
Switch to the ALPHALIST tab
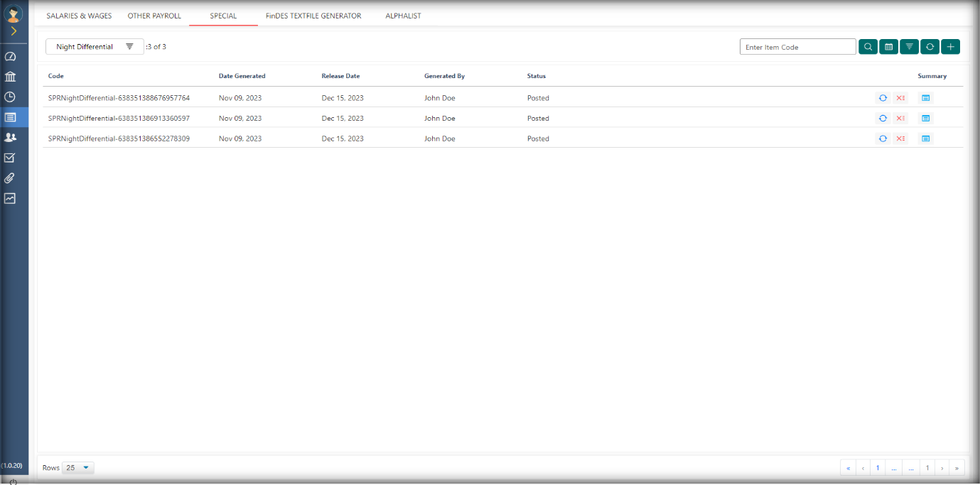pos(403,16)
